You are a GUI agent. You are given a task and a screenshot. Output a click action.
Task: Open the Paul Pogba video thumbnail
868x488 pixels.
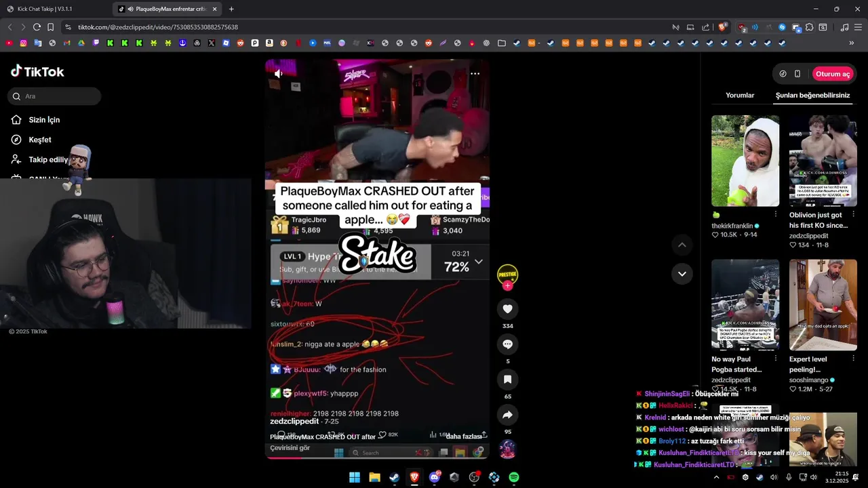[x=745, y=304]
